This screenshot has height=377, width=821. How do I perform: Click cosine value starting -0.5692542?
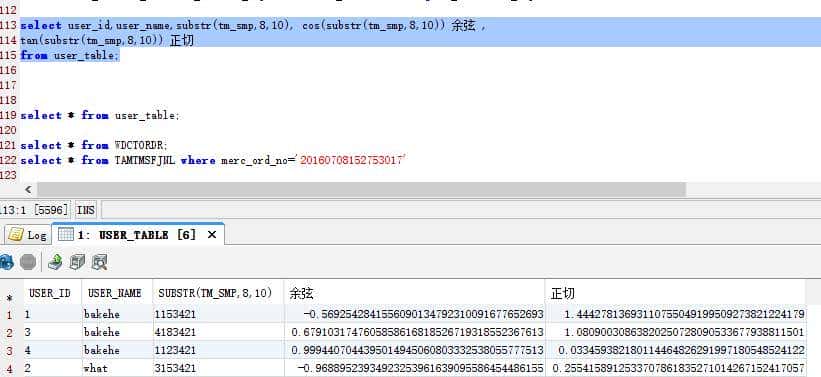click(x=414, y=314)
